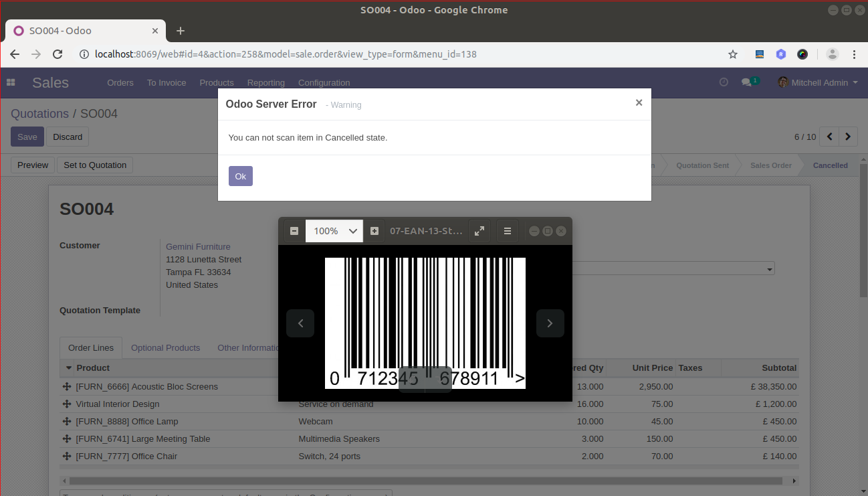The width and height of the screenshot is (868, 496).
Task: Open the Orders menu
Action: [120, 83]
